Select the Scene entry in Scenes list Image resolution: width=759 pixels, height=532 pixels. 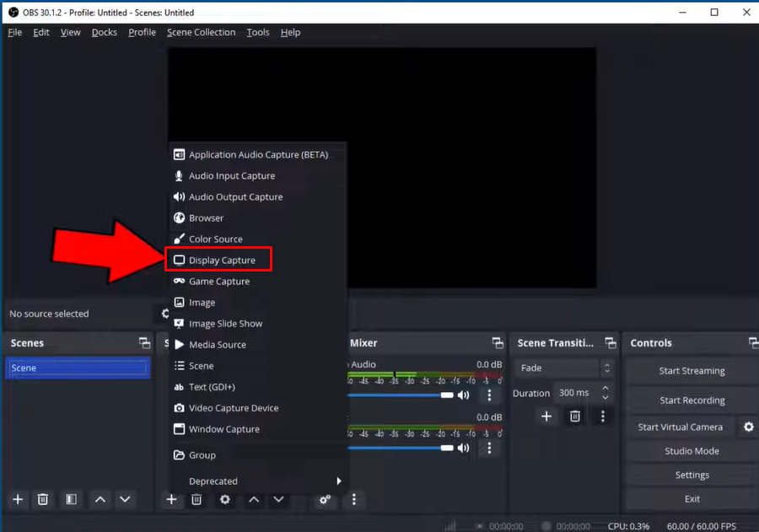tap(78, 368)
